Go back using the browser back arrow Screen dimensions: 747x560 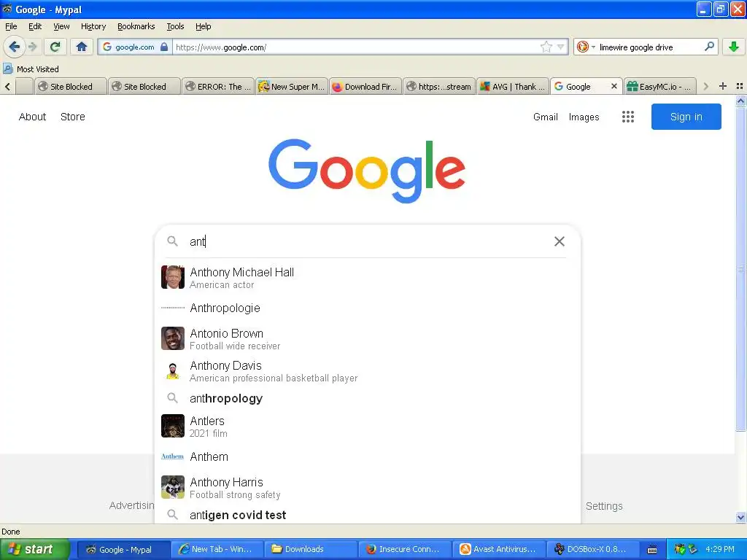pyautogui.click(x=14, y=47)
